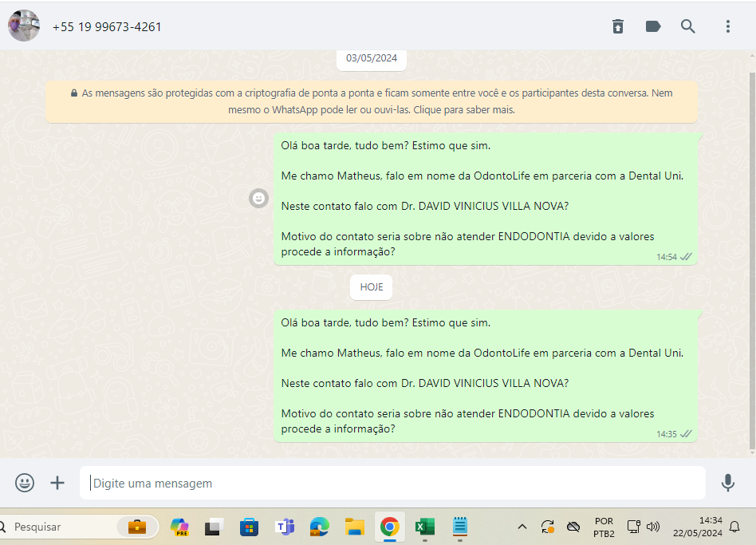Click the 03/05 Olá boa tarde message text
The image size is (756, 545).
386,146
